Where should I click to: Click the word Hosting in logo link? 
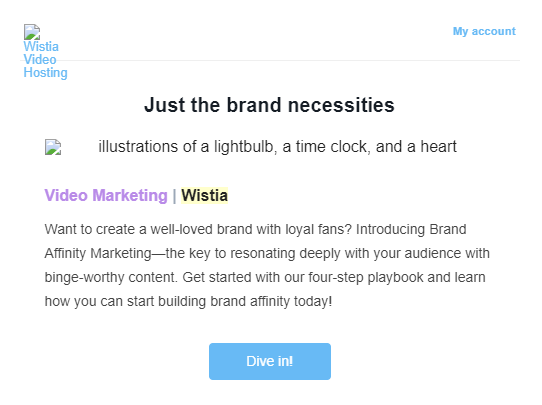tap(45, 73)
